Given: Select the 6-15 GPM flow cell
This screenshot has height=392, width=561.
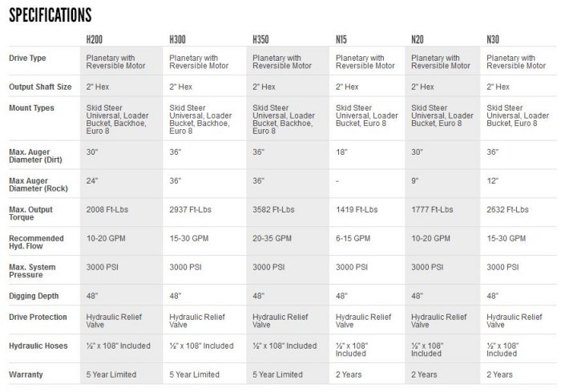Looking at the screenshot, I should coord(353,238).
